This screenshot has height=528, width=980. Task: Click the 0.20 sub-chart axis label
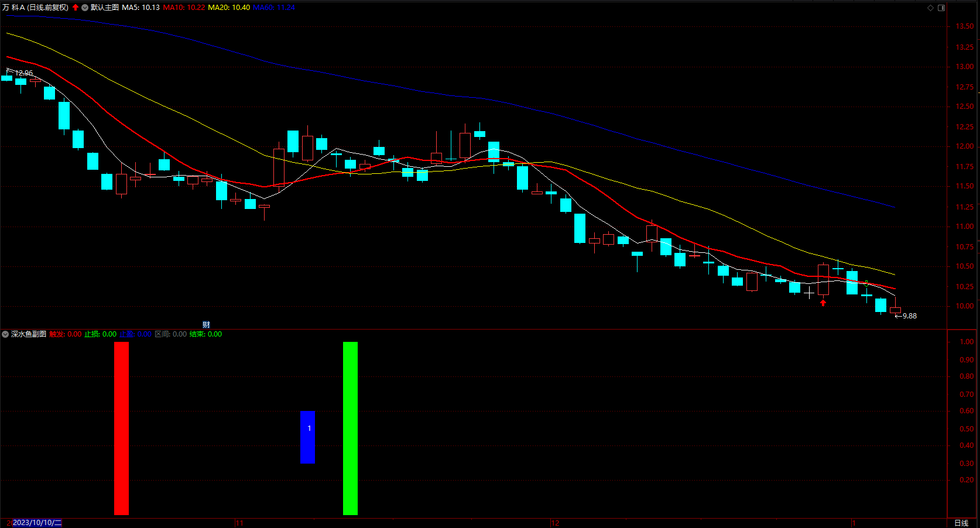click(967, 480)
